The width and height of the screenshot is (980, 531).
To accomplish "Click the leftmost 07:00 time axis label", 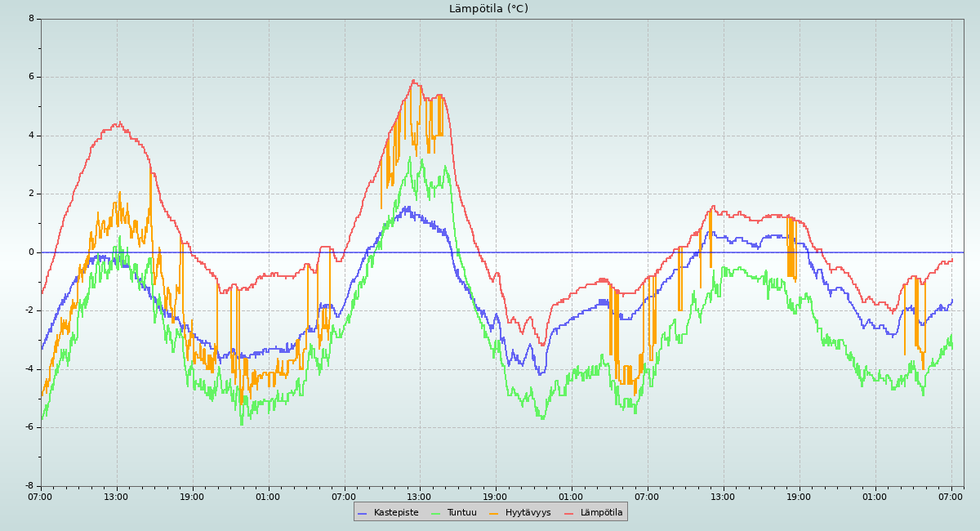I will 40,497.
